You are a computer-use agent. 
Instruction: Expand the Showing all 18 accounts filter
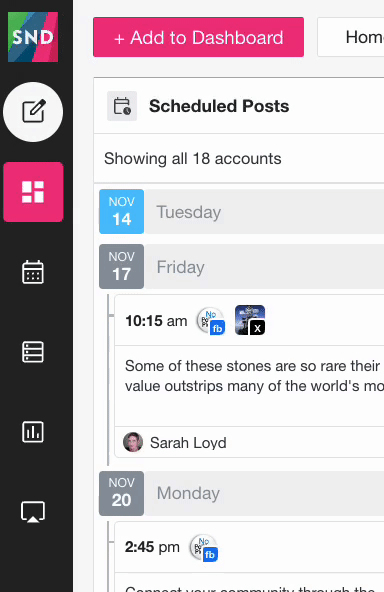193,159
